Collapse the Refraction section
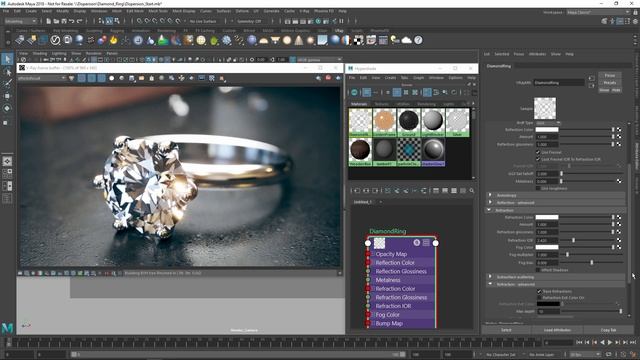This screenshot has height=360, width=640. tap(556, 210)
